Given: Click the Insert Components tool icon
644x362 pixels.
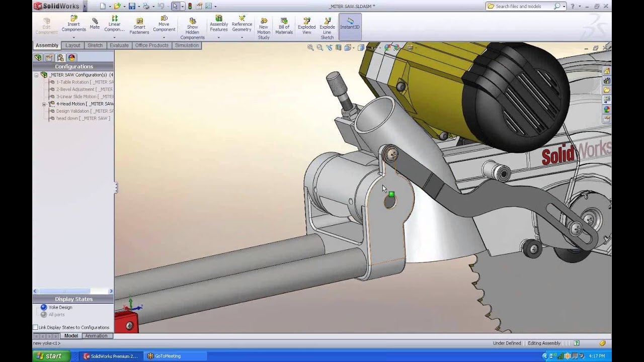Looking at the screenshot, I should [73, 19].
